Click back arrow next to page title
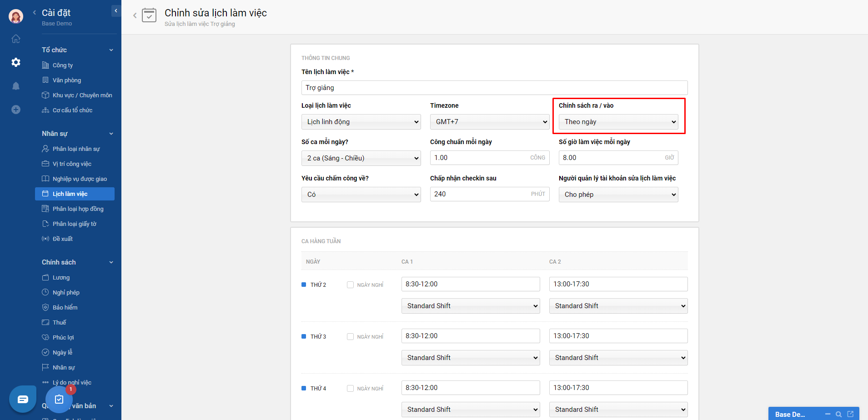The image size is (868, 420). tap(135, 15)
